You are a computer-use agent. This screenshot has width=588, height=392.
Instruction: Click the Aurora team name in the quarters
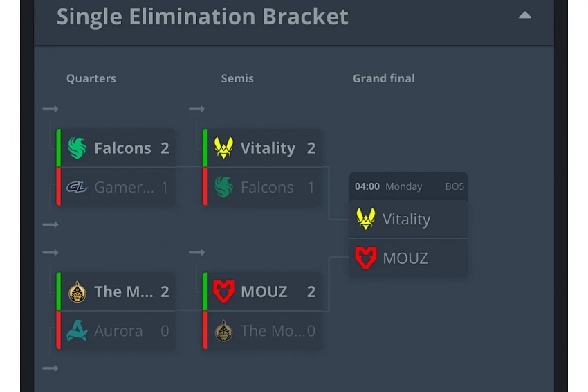click(118, 331)
